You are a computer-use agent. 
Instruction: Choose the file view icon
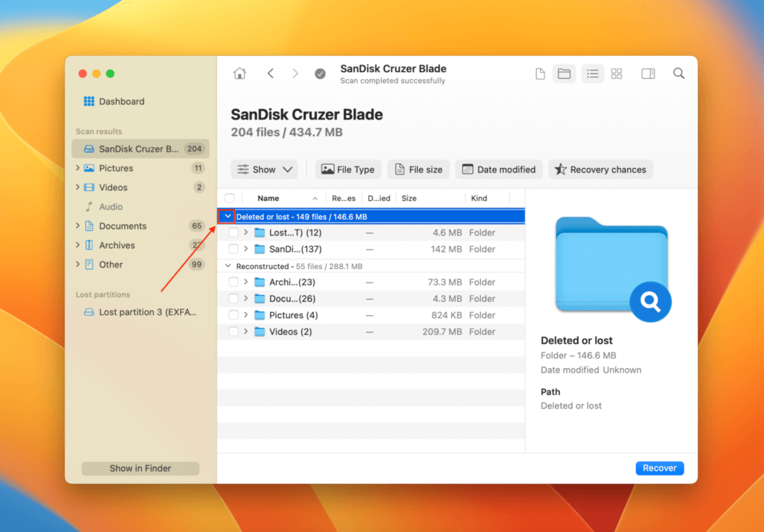pyautogui.click(x=540, y=74)
